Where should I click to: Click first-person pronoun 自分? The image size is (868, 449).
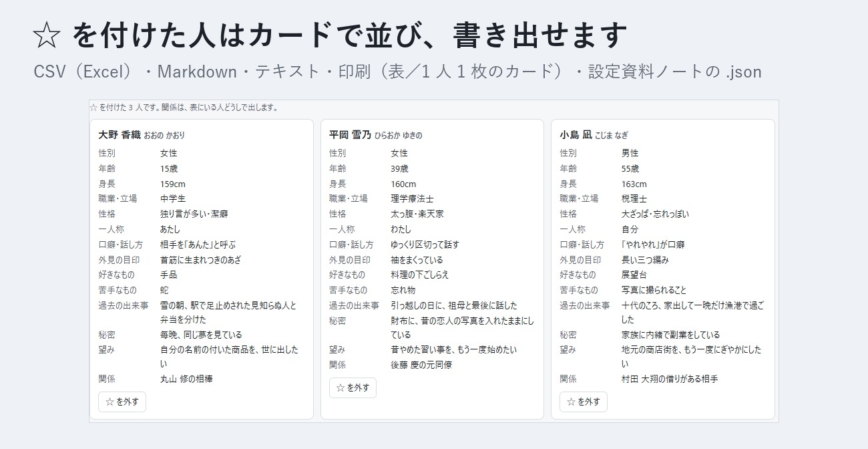(630, 229)
